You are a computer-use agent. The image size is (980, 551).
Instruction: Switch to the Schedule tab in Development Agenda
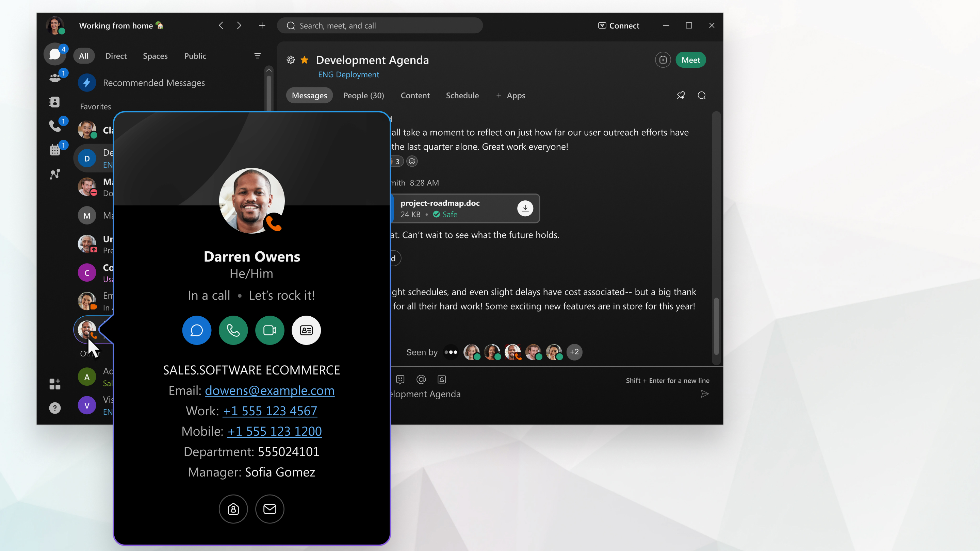[x=462, y=95]
